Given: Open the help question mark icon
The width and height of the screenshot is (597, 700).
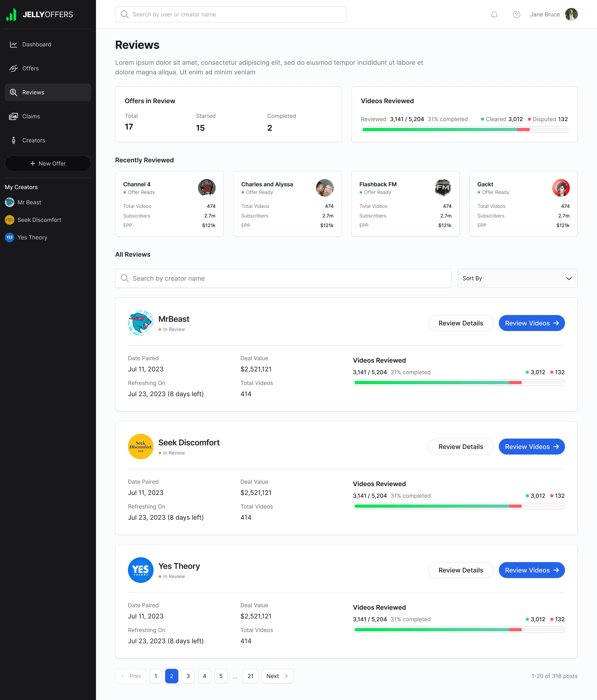Looking at the screenshot, I should coord(516,15).
